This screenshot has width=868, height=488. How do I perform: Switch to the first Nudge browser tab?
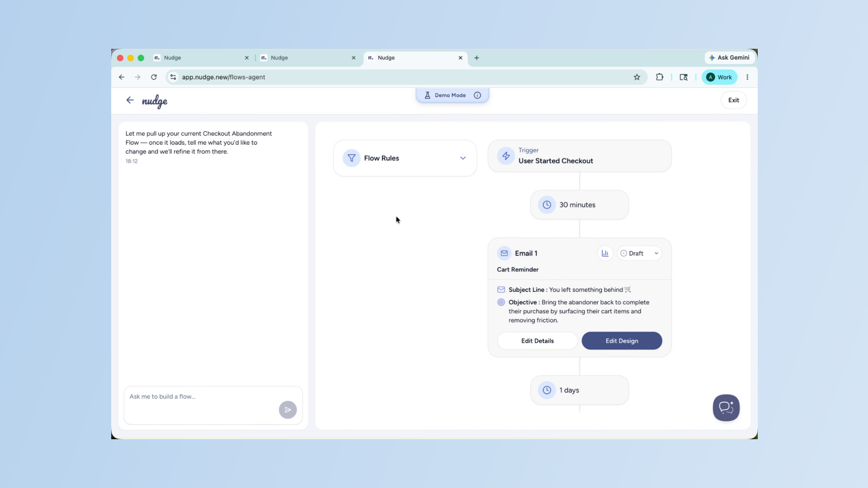tap(201, 58)
